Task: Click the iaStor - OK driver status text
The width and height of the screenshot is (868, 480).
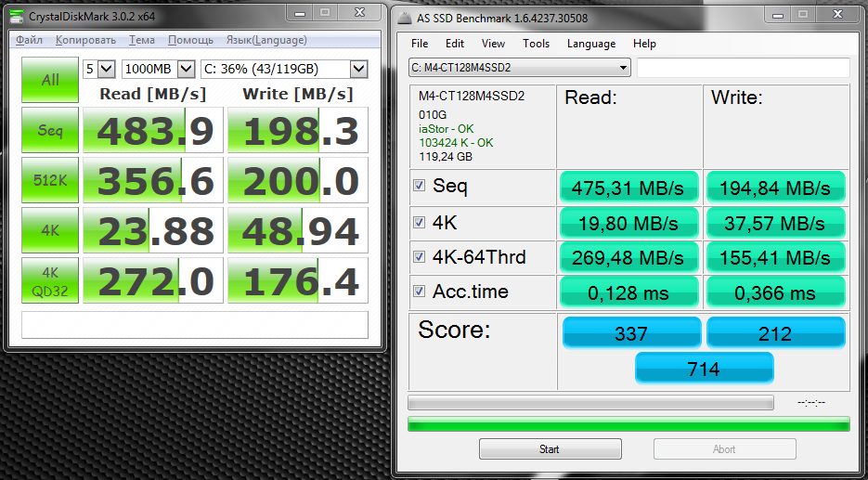Action: (447, 129)
